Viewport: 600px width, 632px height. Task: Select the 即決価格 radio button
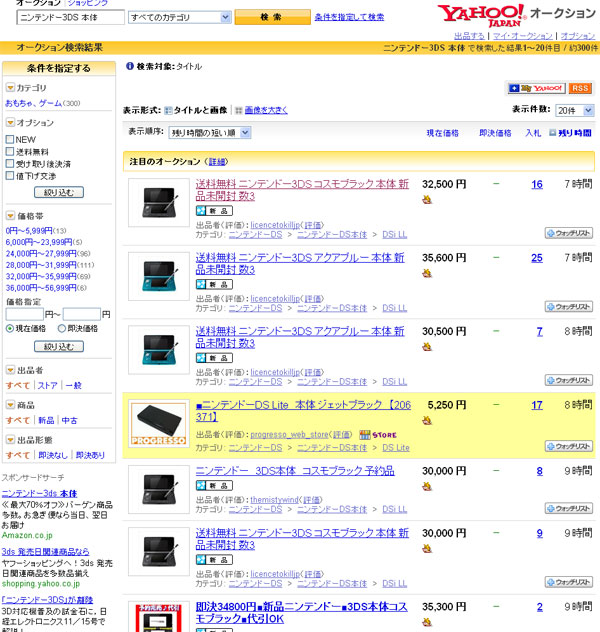click(62, 328)
